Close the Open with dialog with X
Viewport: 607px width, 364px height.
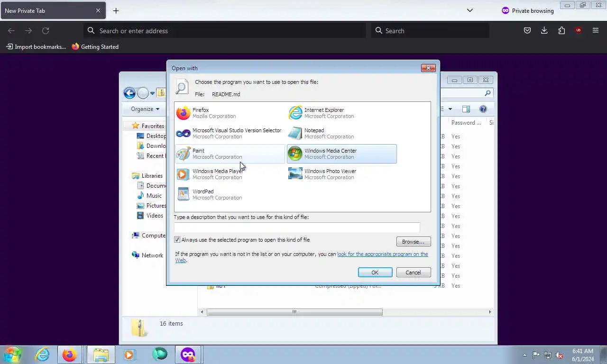428,68
